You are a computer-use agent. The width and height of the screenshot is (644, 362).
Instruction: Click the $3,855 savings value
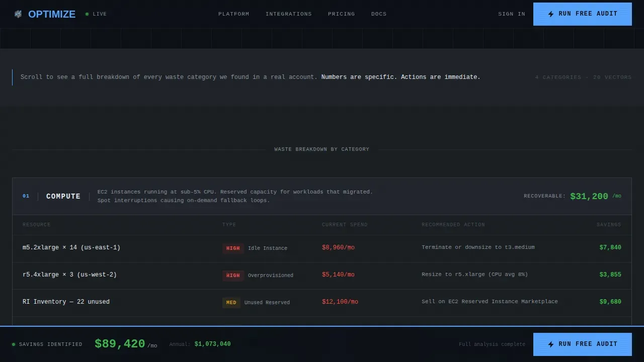[610, 275]
